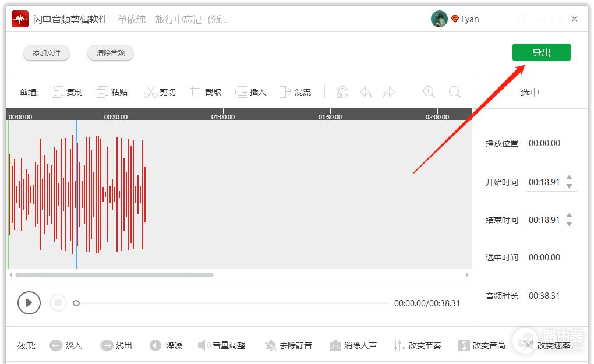Play the audio
This screenshot has height=364, width=594.
point(29,303)
